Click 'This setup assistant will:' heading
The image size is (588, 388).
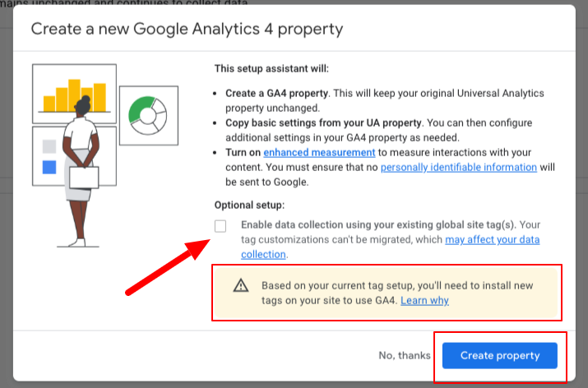[271, 68]
